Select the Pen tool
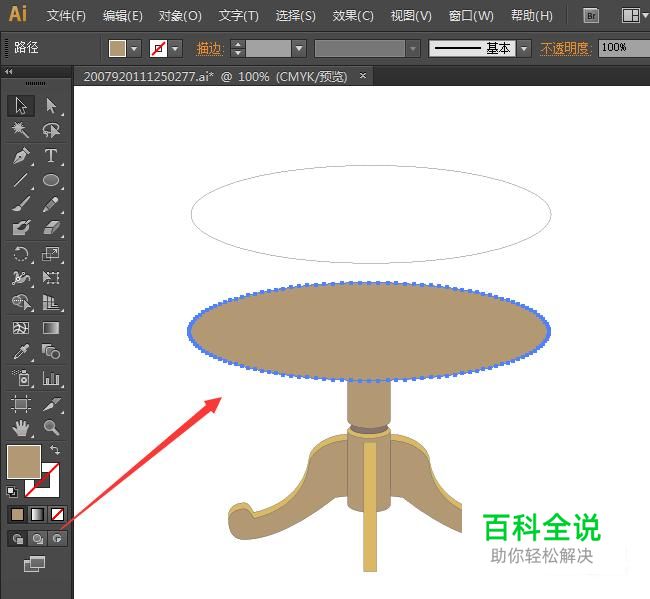 pyautogui.click(x=21, y=156)
